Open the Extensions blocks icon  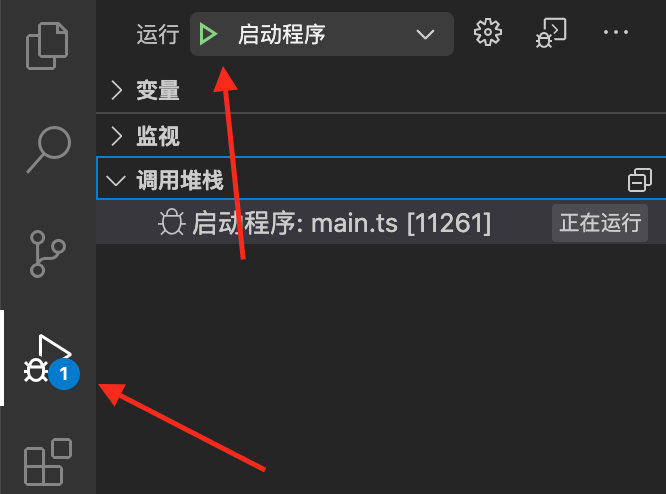coord(48,462)
